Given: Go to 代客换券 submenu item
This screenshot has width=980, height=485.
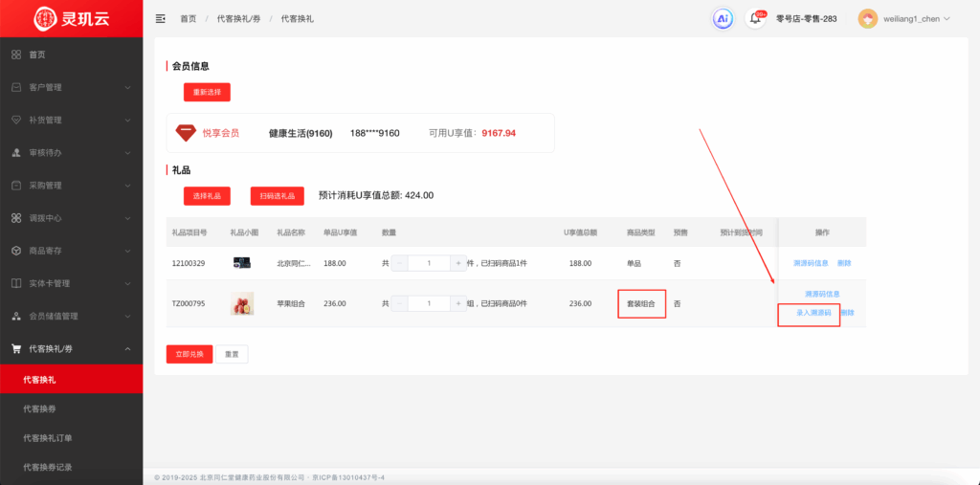Looking at the screenshot, I should [x=40, y=408].
